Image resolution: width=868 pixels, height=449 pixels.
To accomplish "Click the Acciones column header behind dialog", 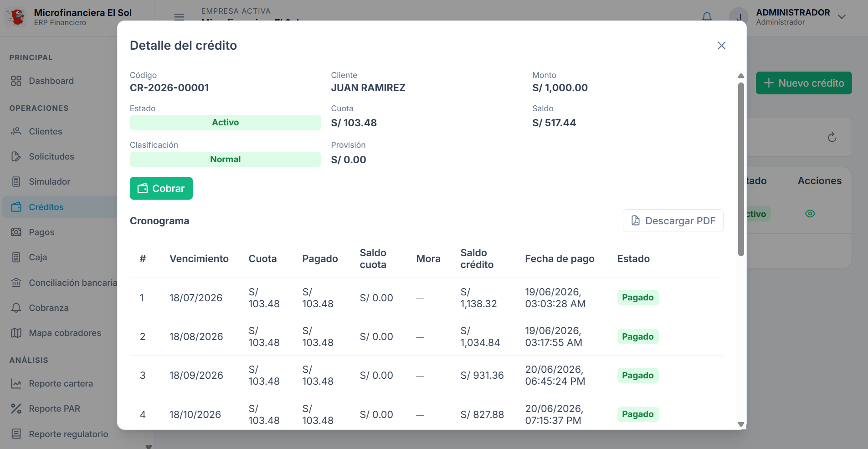I will (x=819, y=181).
